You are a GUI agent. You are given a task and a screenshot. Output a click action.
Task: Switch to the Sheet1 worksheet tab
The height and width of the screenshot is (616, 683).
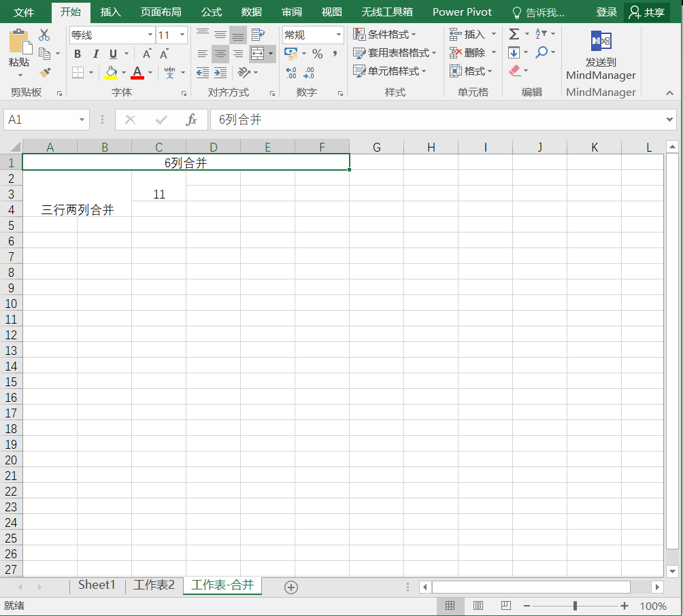pos(96,585)
